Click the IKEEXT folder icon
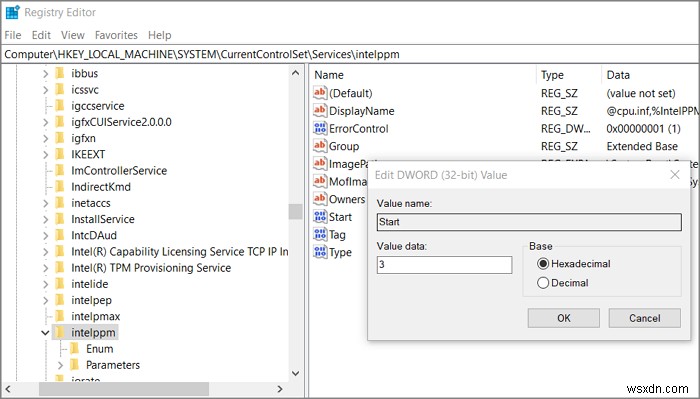700x399 pixels. pos(60,154)
